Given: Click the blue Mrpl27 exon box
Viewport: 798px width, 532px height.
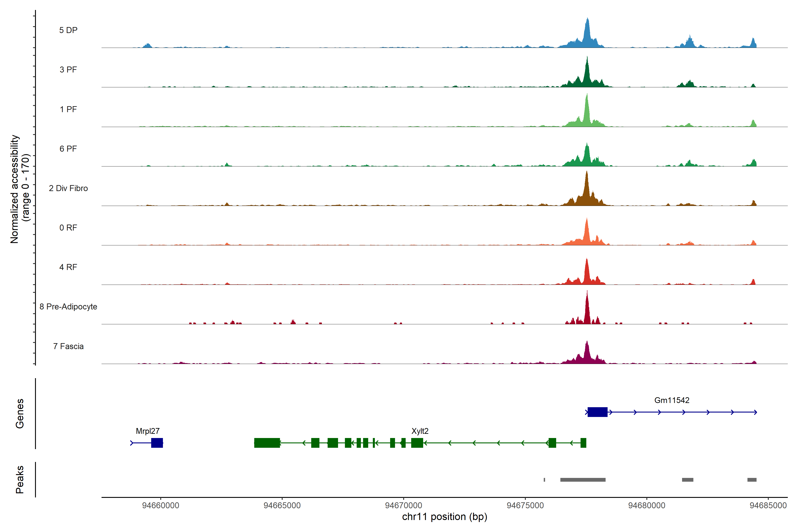Looking at the screenshot, I should (x=157, y=443).
